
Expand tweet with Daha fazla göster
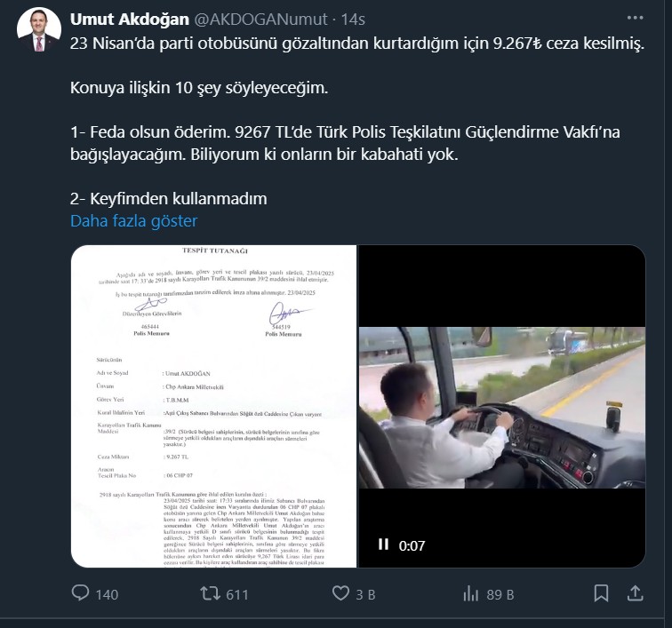(133, 220)
